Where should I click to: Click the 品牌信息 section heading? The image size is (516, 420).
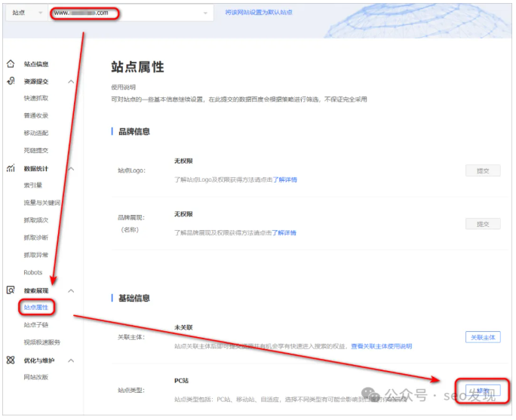coord(134,131)
